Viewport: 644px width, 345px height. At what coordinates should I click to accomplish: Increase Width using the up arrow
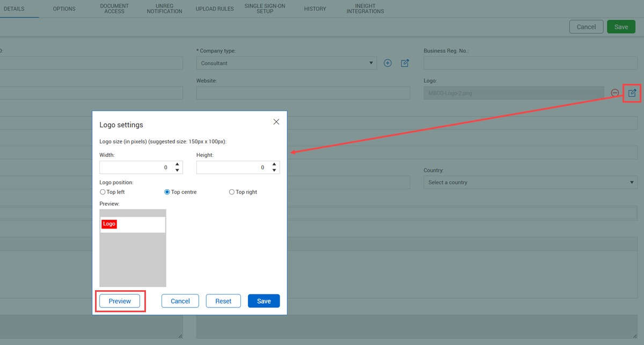(x=177, y=164)
